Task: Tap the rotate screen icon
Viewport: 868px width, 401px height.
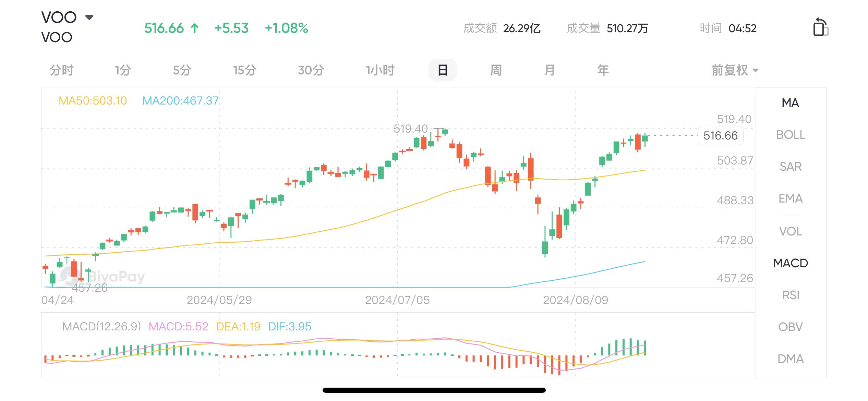Action: (x=821, y=27)
